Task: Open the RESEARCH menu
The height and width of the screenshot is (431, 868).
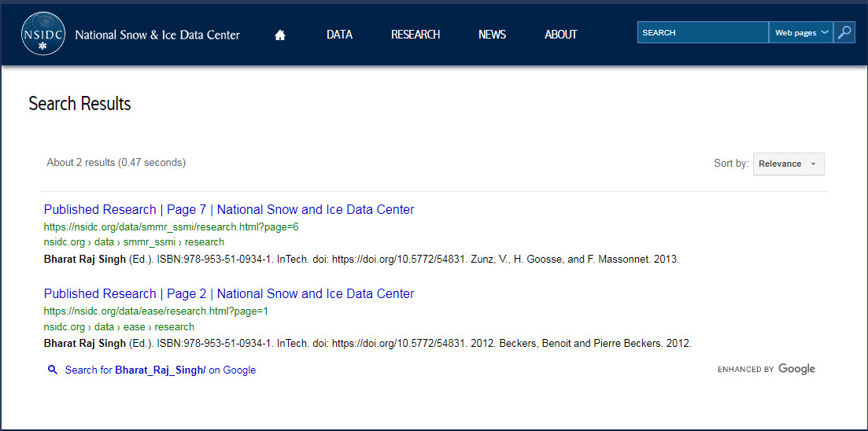Action: [416, 35]
